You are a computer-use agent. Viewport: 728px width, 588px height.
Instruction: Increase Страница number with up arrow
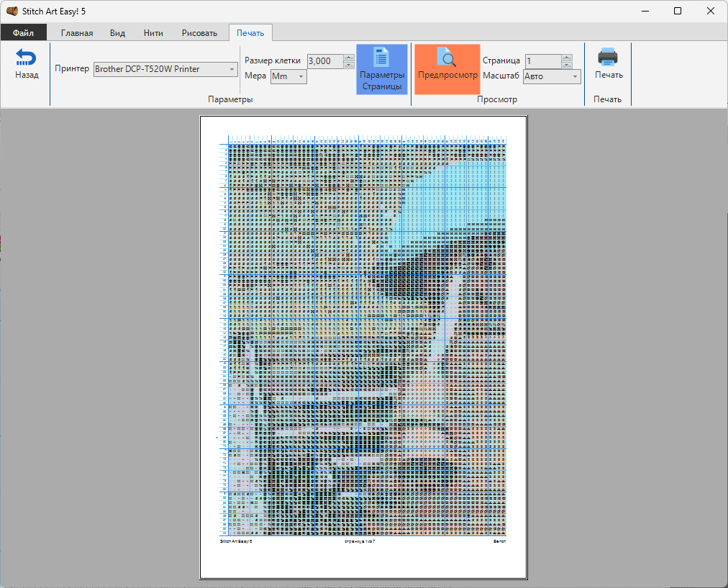point(567,58)
